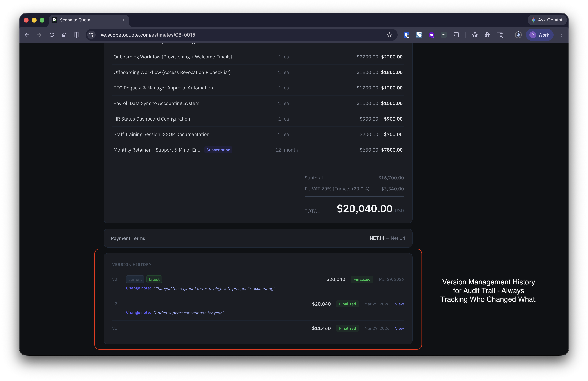588x381 pixels.
Task: Click the incognito hat-and-glasses icon
Action: [487, 35]
